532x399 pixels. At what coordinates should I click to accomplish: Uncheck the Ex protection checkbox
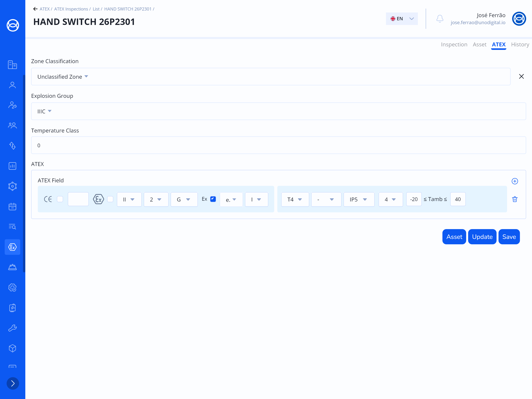[x=213, y=199]
